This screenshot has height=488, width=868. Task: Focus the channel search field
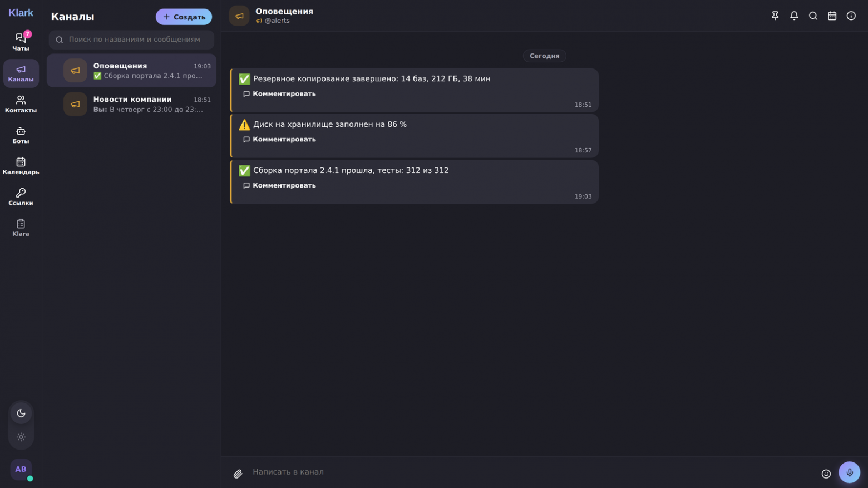coord(131,40)
